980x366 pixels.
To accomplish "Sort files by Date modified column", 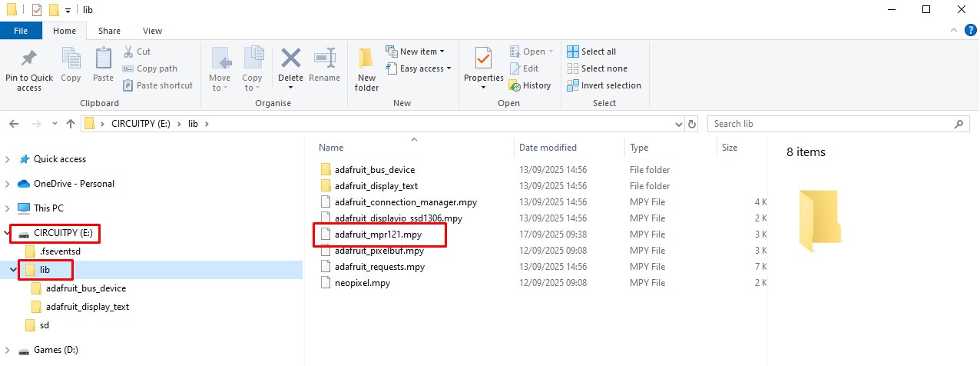I will pos(548,148).
